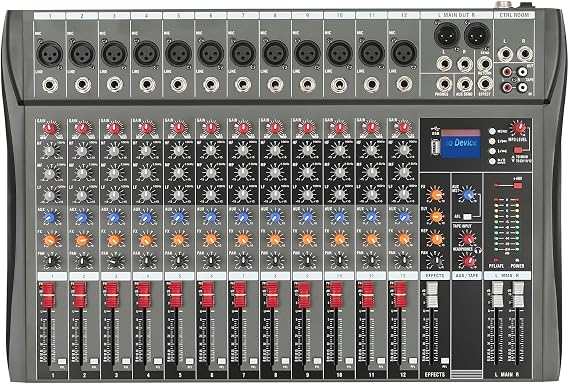The width and height of the screenshot is (569, 384).
Task: Click the MAIN left fader cap
Action: coord(497,295)
